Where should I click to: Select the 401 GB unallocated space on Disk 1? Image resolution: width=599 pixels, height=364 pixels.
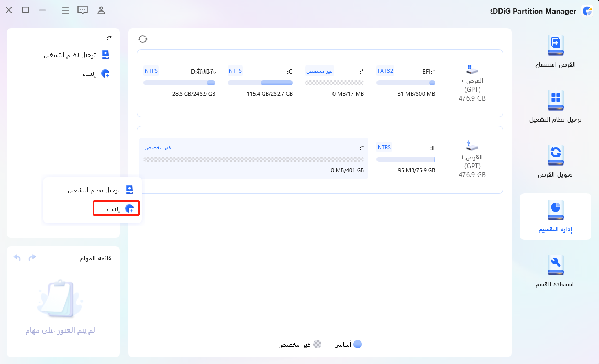(254, 158)
